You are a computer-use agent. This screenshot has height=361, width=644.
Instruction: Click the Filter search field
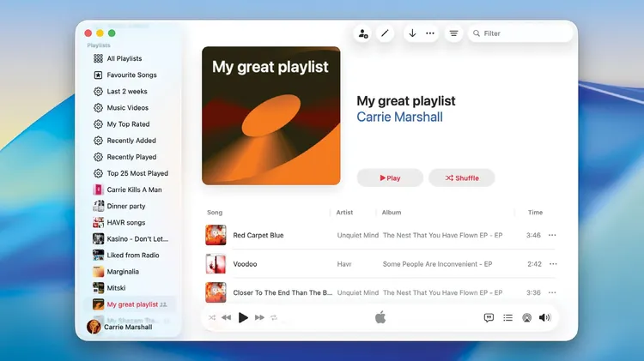click(x=524, y=33)
